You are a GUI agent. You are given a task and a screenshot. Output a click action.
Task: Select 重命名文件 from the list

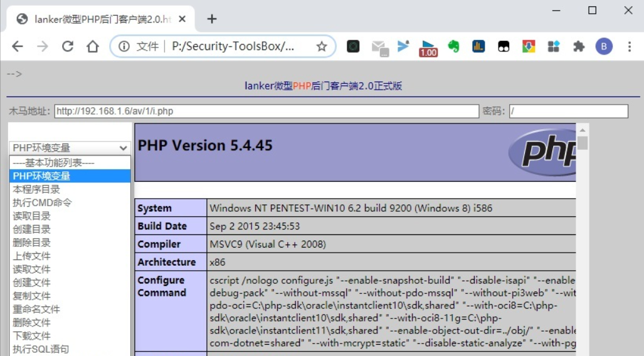pos(70,309)
